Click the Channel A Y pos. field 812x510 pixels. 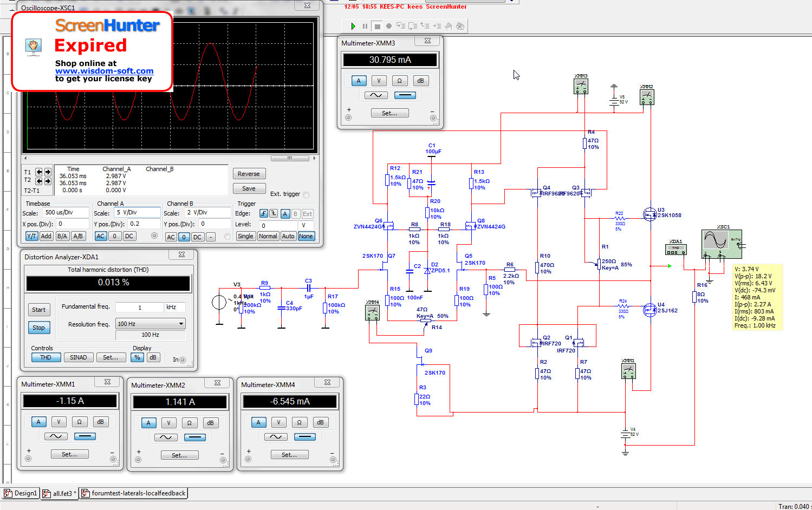(144, 224)
